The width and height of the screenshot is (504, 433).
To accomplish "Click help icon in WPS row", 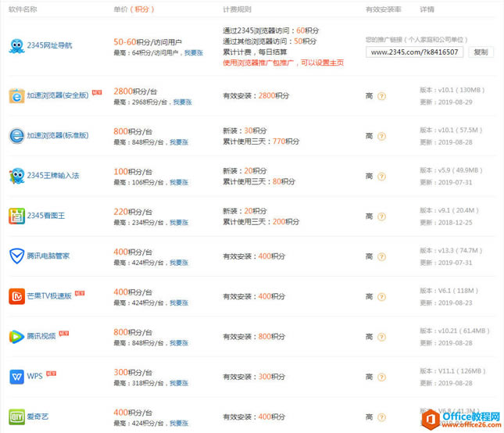I will 381,378.
